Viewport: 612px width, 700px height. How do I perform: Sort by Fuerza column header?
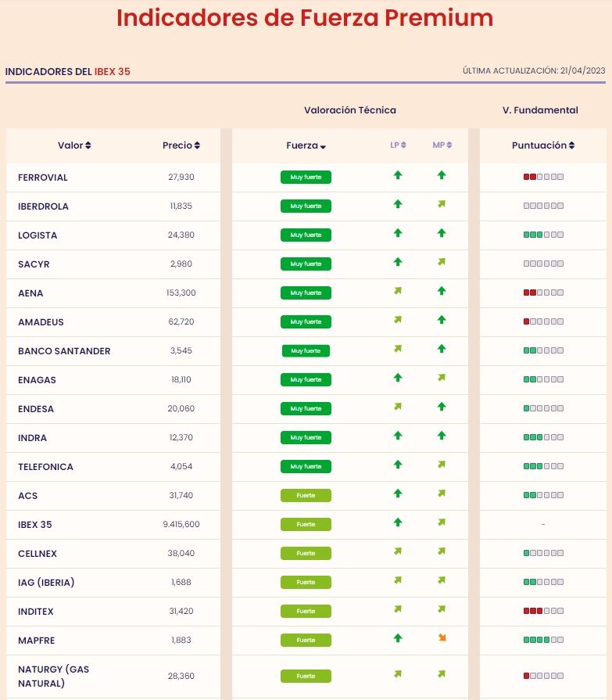[x=306, y=145]
